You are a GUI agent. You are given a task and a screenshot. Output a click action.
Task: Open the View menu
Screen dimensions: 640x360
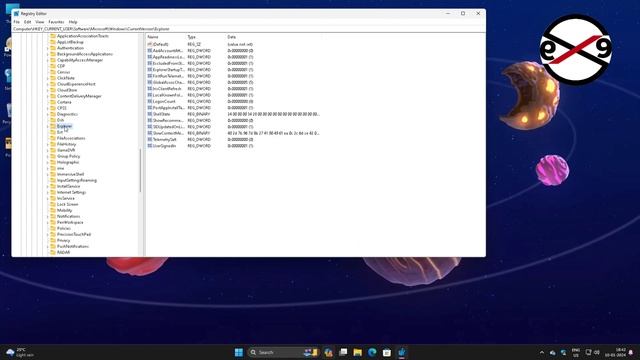(x=40, y=22)
